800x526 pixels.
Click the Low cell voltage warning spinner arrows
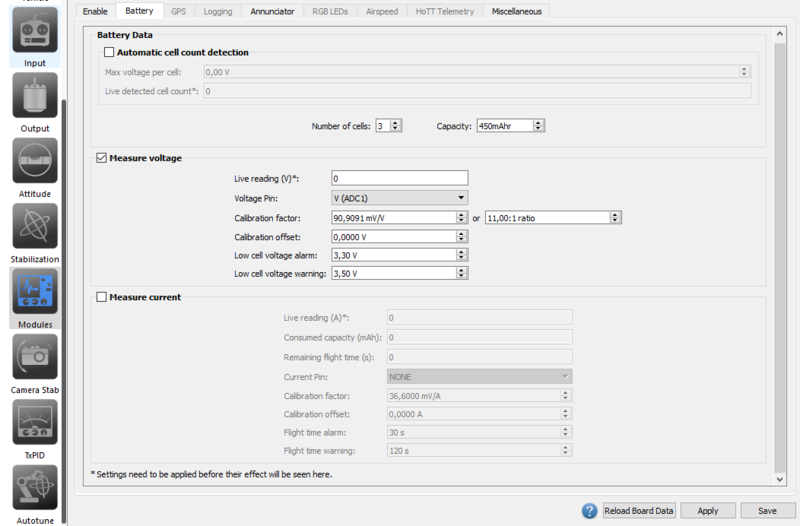pos(461,273)
